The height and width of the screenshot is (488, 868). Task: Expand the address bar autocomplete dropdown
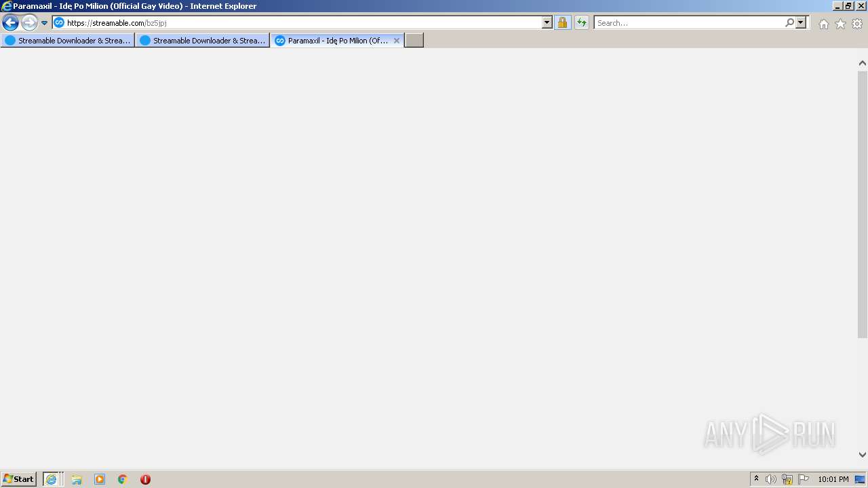pyautogui.click(x=547, y=22)
